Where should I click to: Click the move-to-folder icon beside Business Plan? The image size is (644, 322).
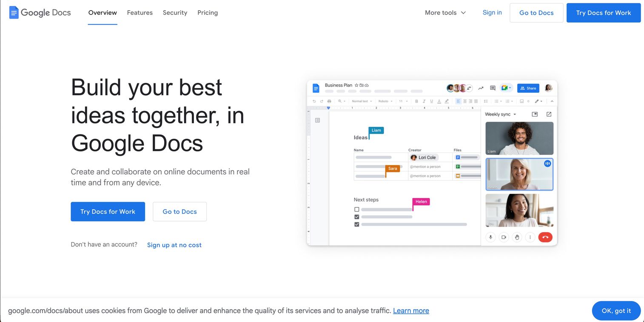362,85
